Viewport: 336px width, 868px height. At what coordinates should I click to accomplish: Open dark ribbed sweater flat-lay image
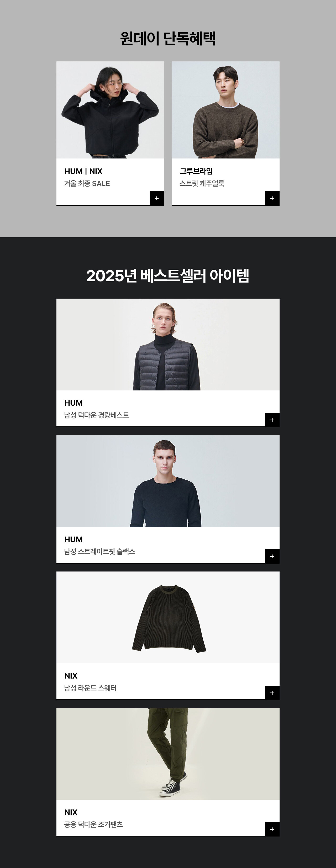pyautogui.click(x=168, y=617)
